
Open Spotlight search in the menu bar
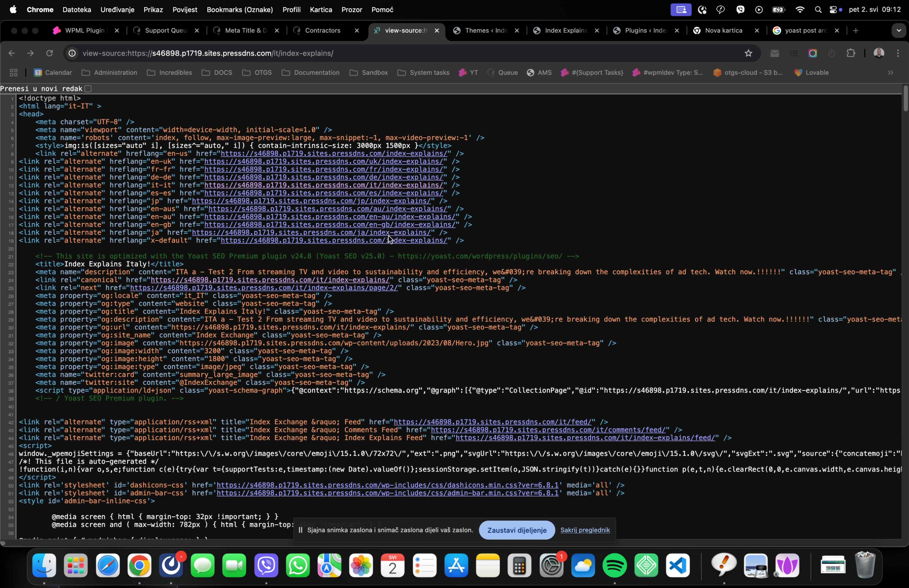pos(818,10)
